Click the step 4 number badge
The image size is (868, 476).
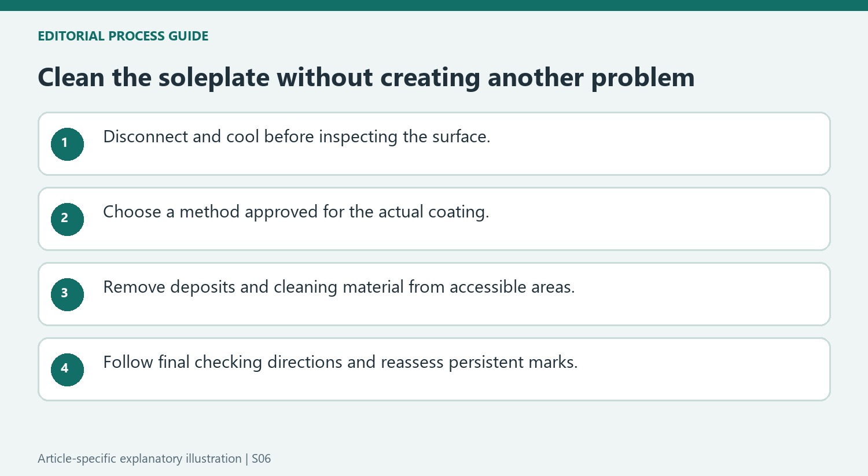(67, 370)
